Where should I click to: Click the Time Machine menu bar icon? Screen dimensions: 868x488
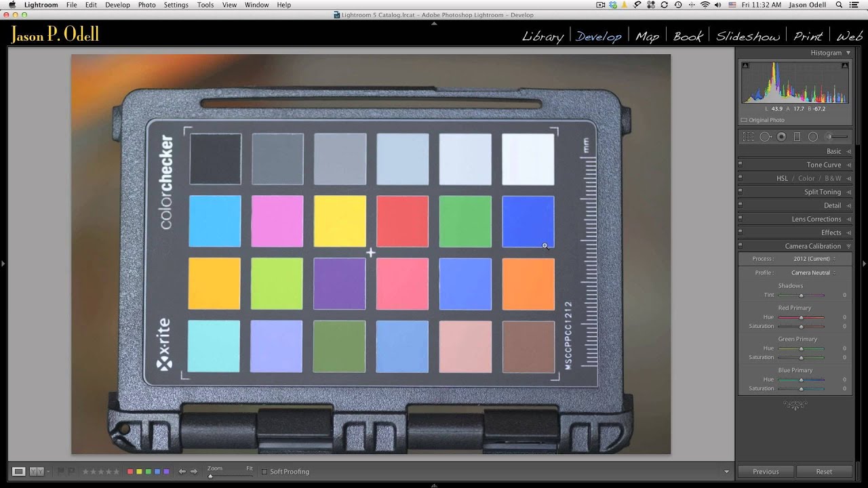[x=678, y=5]
